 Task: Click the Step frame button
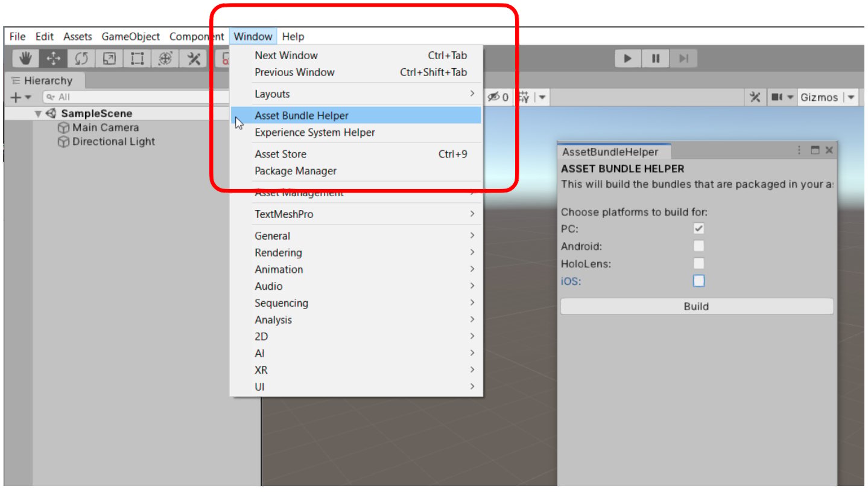tap(683, 59)
